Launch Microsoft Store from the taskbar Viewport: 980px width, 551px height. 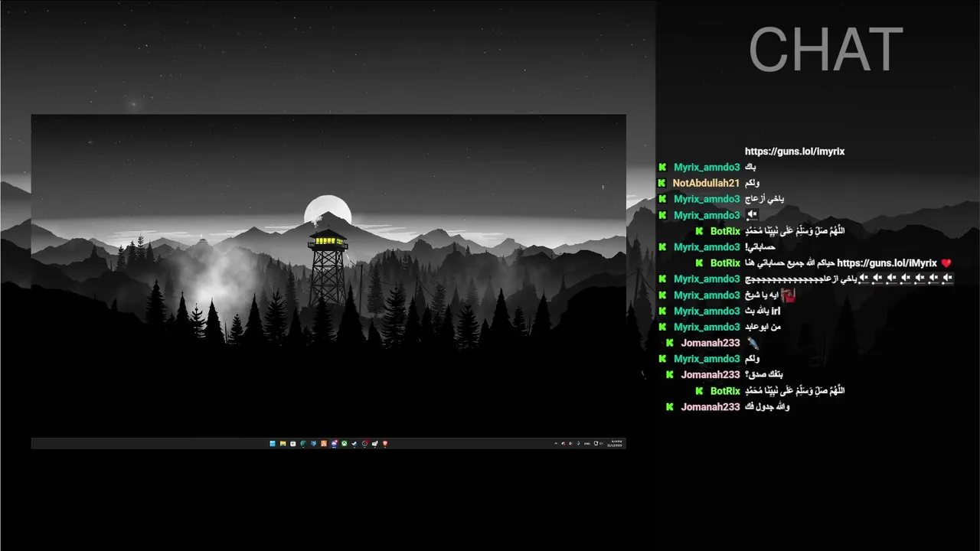tap(293, 443)
